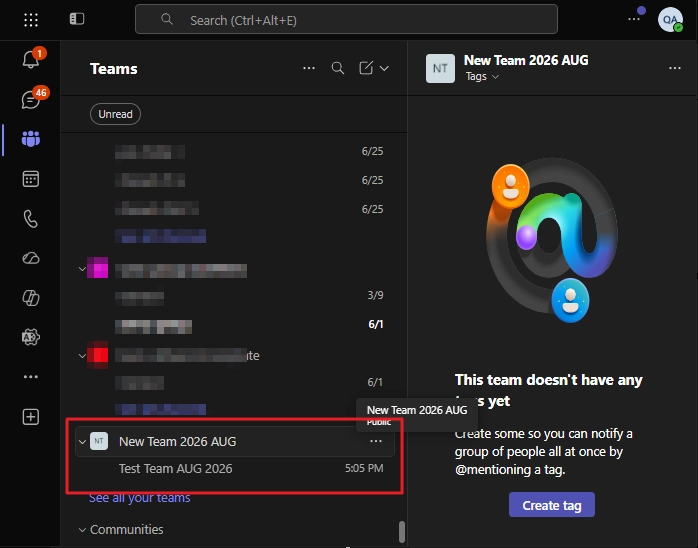The height and width of the screenshot is (548, 698).
Task: Focus the Search (Ctrl+Alt+E) field
Action: coord(346,20)
